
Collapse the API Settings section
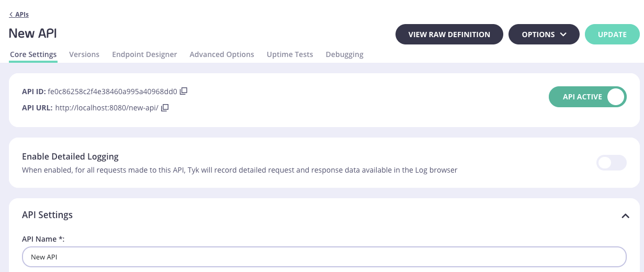[625, 216]
